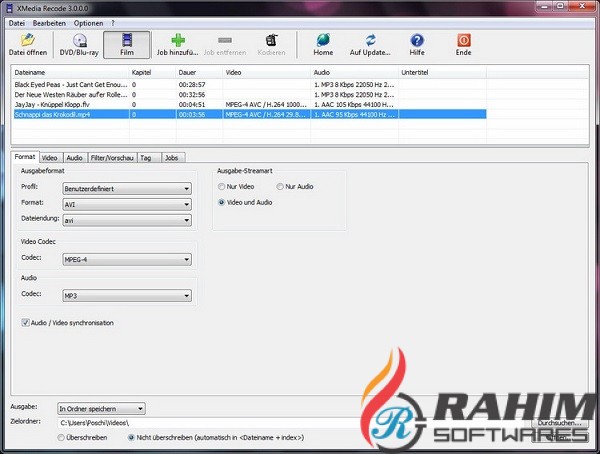Expand the Video Codec MPEG-4 dropdown
Image resolution: width=600 pixels, height=454 pixels.
pos(127,260)
